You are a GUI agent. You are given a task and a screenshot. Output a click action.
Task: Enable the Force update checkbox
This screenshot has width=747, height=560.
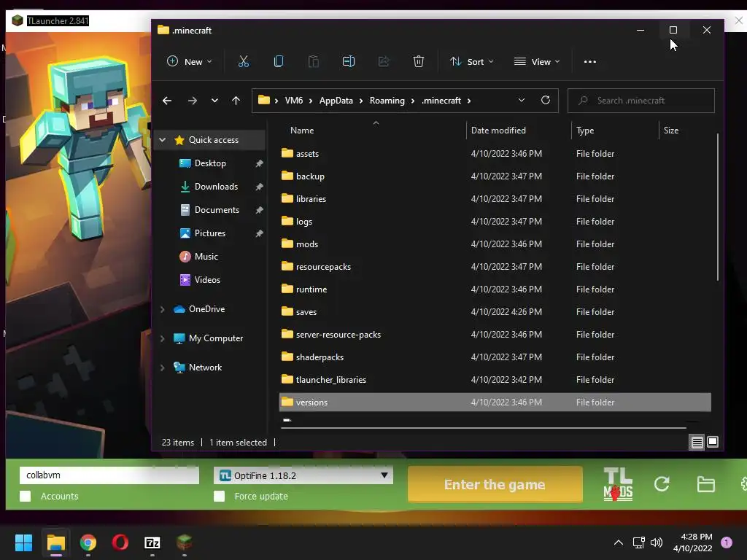(219, 496)
